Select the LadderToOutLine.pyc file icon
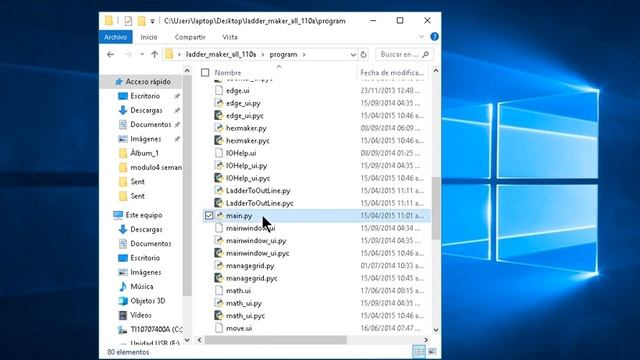Image resolution: width=640 pixels, height=360 pixels. pyautogui.click(x=219, y=203)
